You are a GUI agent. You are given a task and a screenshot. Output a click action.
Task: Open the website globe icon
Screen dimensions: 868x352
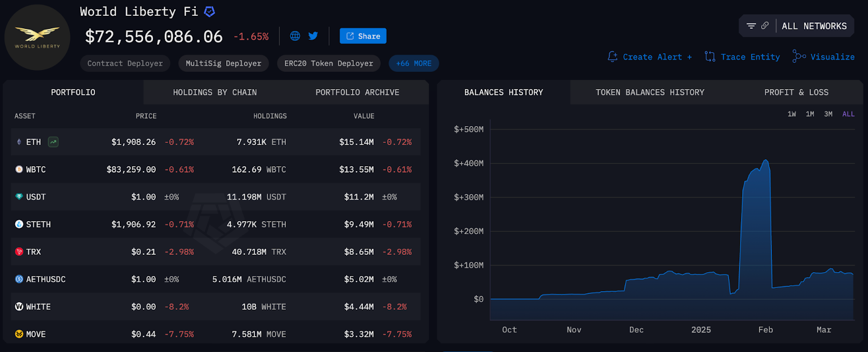point(295,36)
